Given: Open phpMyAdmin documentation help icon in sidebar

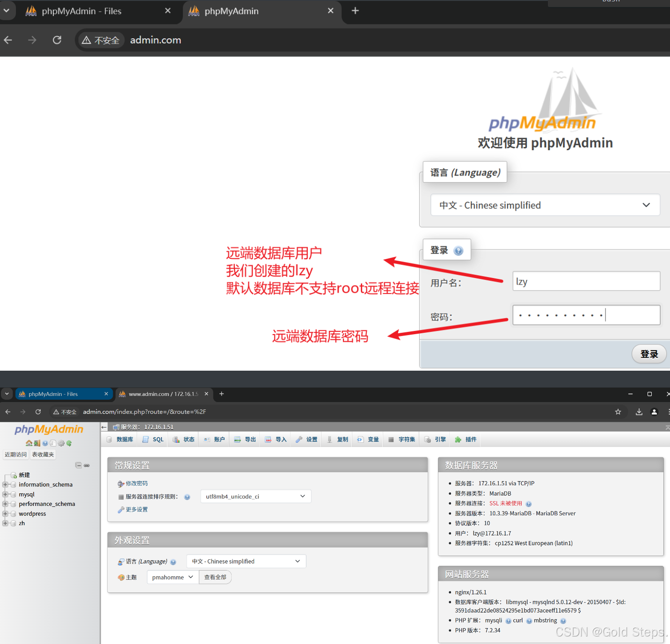Looking at the screenshot, I should 45,443.
